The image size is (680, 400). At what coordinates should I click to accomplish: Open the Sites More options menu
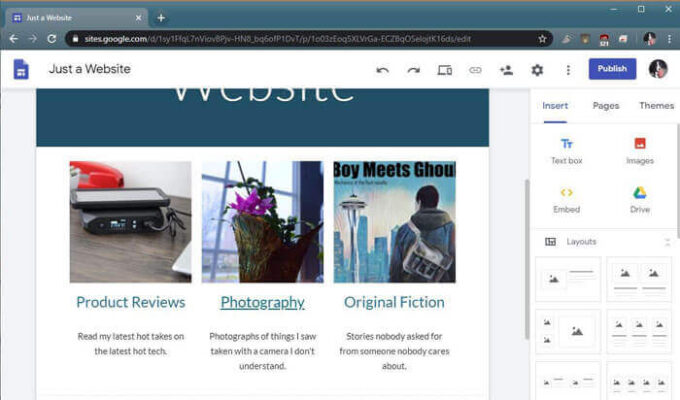tap(568, 70)
